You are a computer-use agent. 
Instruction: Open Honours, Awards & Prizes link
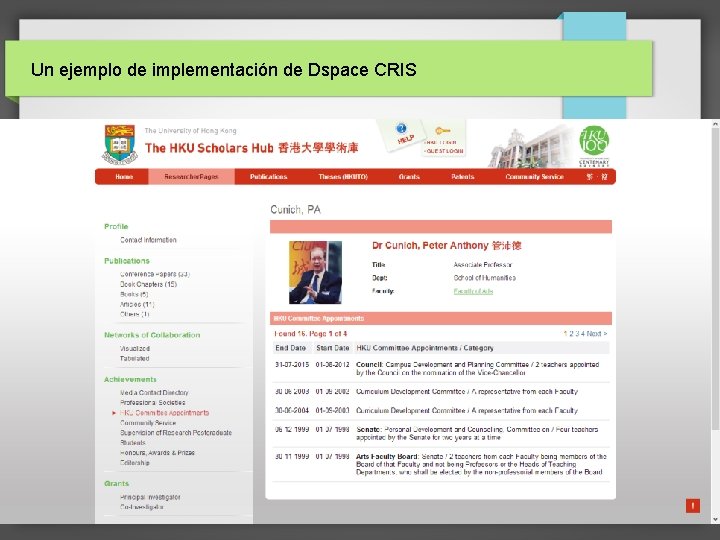pyautogui.click(x=158, y=453)
